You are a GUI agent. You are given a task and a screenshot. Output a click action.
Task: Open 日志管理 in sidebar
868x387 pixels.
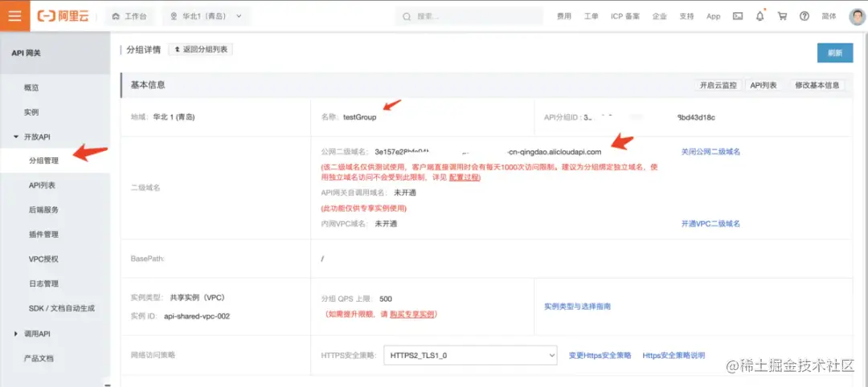coord(43,283)
